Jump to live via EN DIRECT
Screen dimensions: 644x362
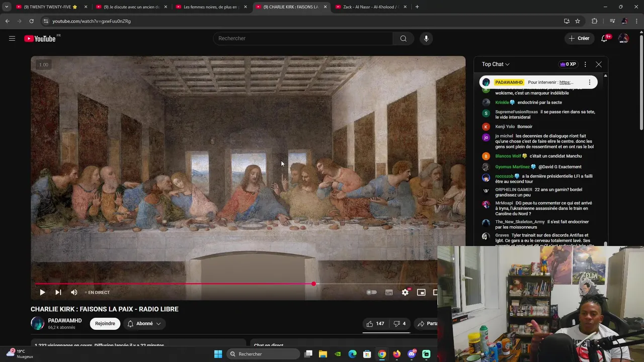tap(97, 292)
